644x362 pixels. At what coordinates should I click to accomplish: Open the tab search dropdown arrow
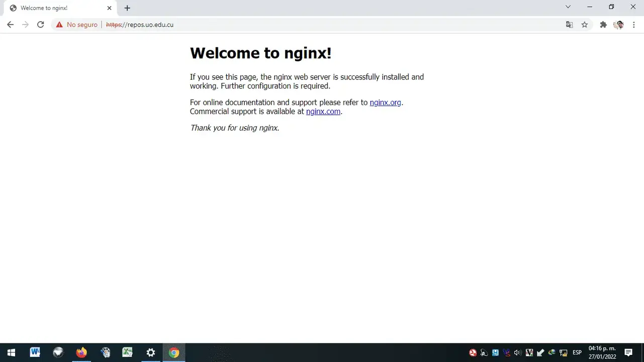(568, 7)
